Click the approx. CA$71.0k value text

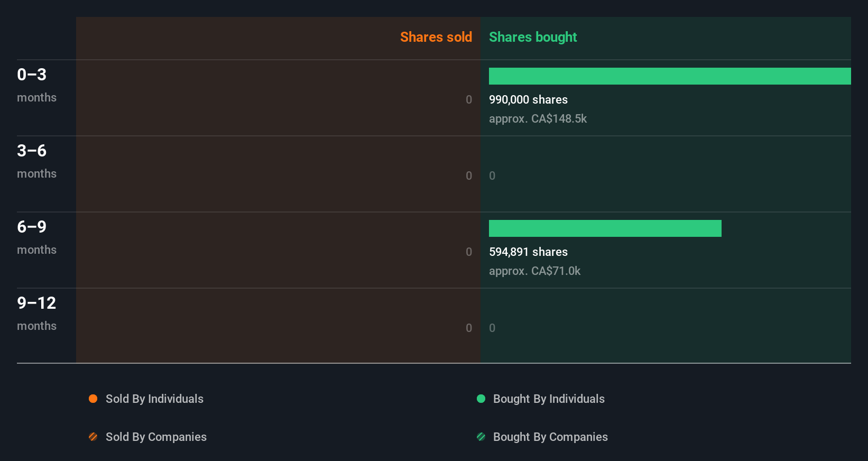[x=534, y=271]
